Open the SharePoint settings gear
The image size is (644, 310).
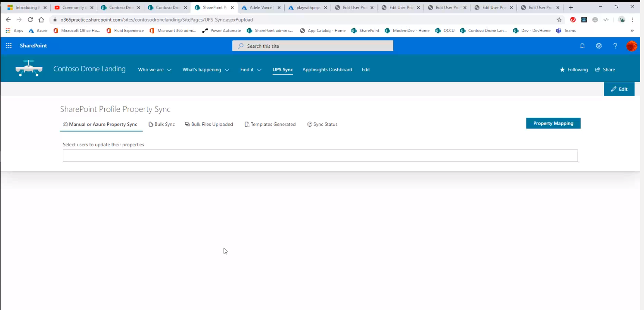pos(599,46)
